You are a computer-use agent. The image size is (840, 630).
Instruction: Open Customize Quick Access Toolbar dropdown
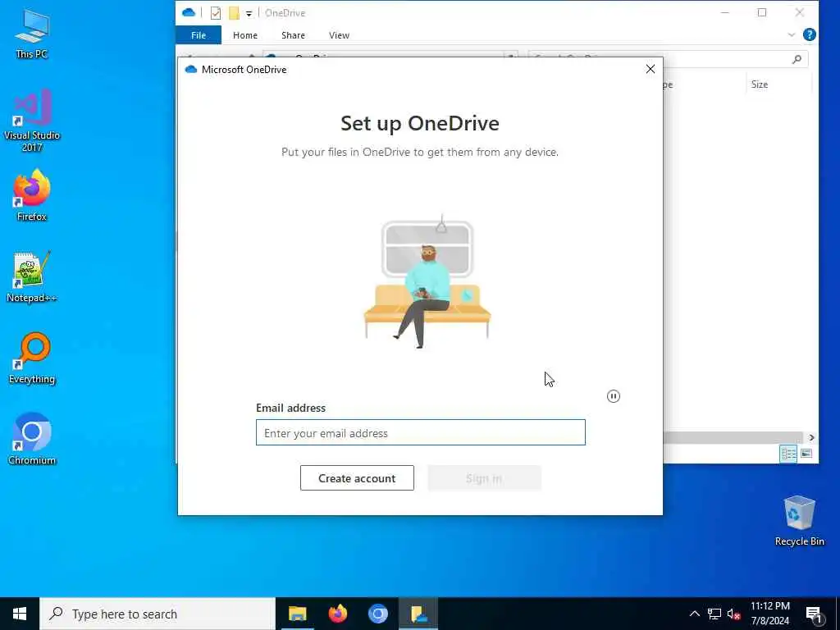tap(249, 13)
